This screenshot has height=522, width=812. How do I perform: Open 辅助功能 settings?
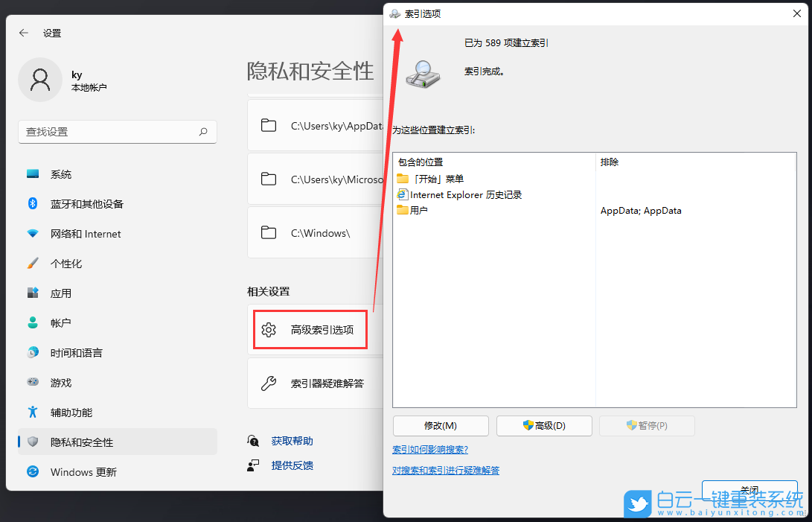coord(71,412)
